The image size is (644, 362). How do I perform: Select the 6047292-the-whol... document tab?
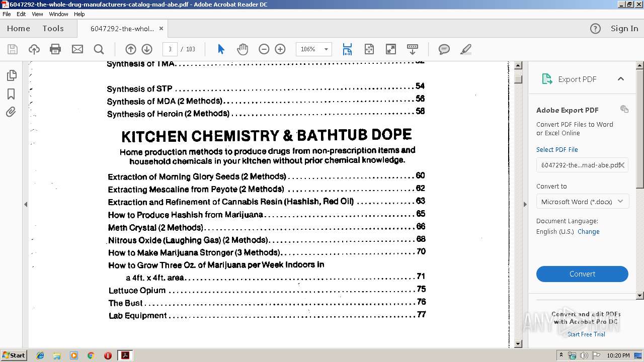coord(122,29)
